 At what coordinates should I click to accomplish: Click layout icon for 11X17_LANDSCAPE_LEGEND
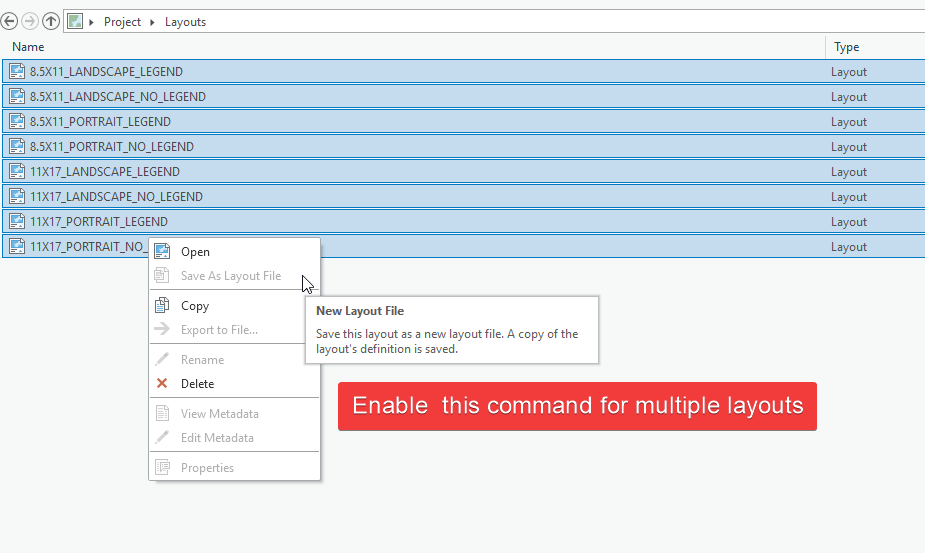[17, 172]
